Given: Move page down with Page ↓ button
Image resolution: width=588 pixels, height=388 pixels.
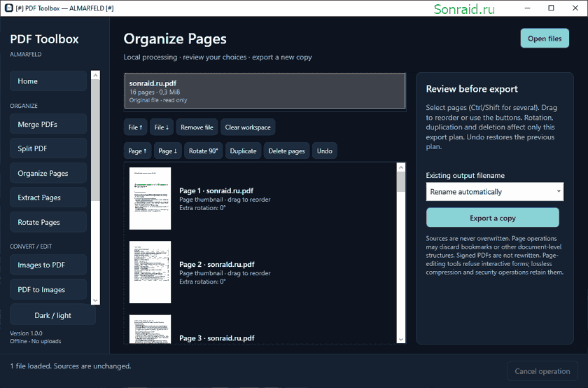Looking at the screenshot, I should point(167,151).
